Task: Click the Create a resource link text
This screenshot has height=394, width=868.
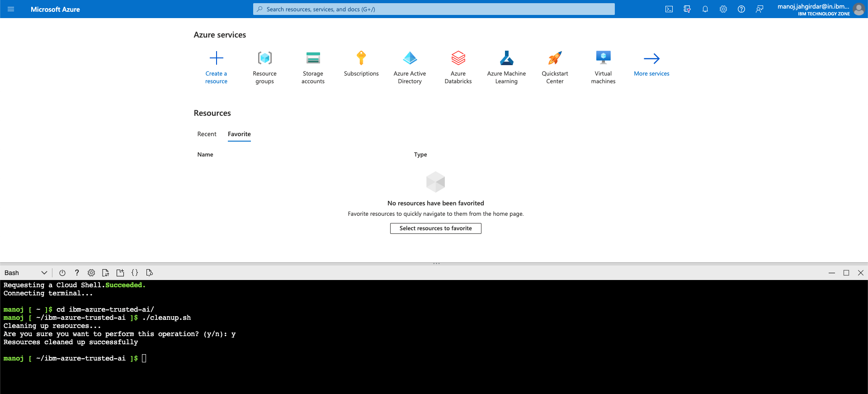Action: [x=216, y=77]
